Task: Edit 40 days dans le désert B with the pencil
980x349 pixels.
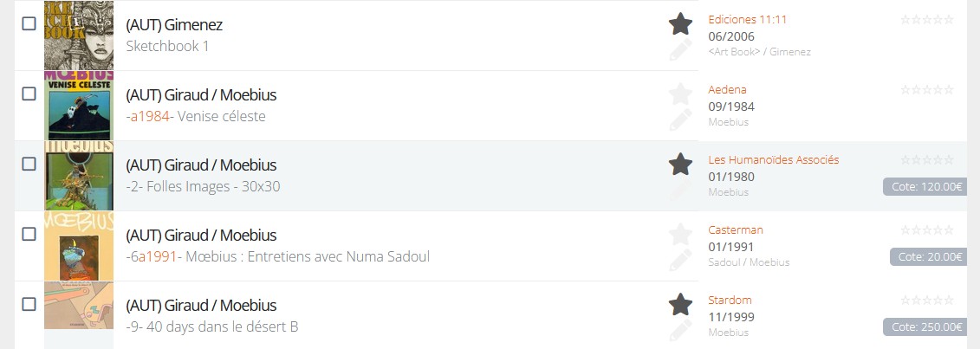Action: click(x=680, y=330)
